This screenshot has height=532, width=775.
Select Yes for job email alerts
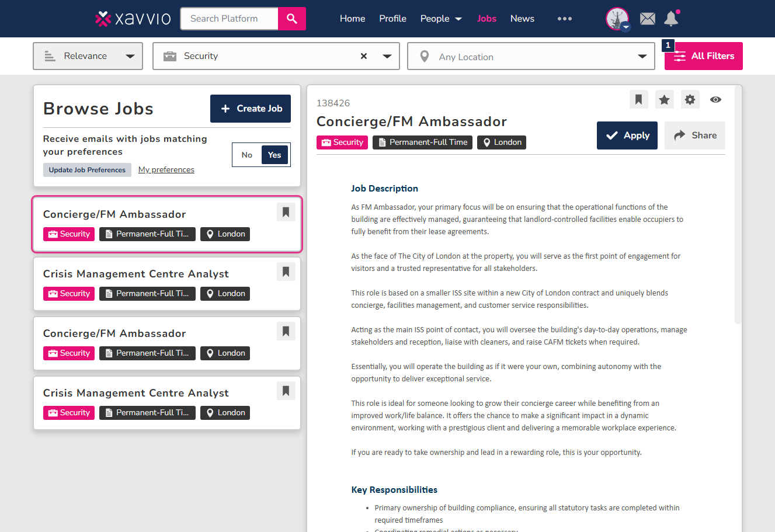click(274, 155)
